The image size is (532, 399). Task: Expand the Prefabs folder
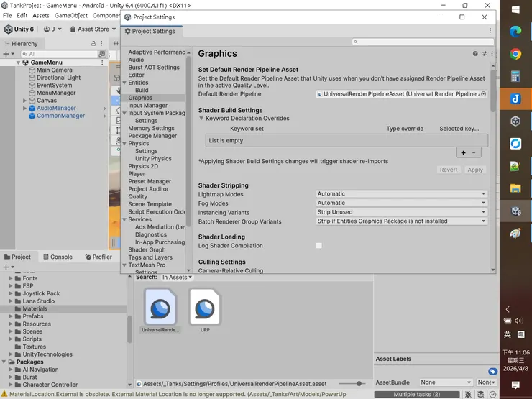(11, 316)
